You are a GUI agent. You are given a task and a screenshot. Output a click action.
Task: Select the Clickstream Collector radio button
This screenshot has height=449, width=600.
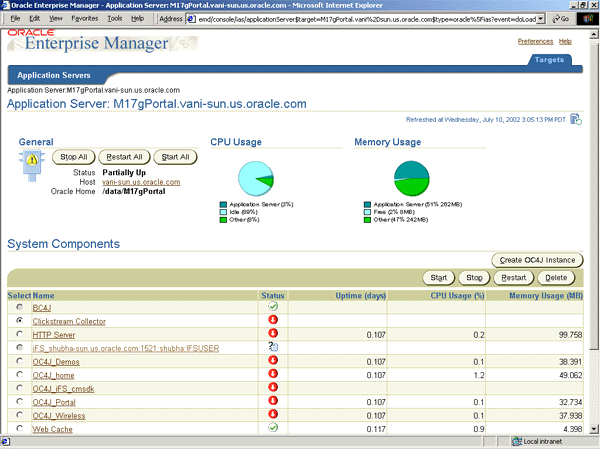pyautogui.click(x=20, y=320)
